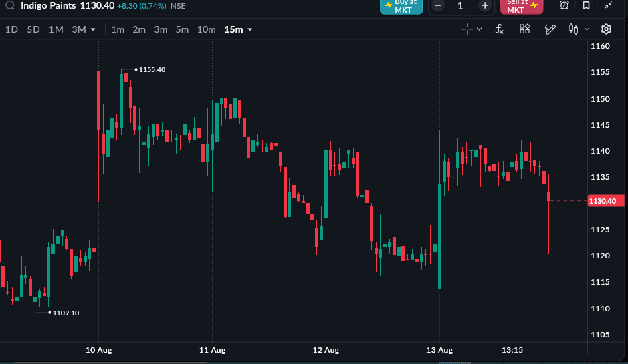Set a price alert with the alarm clock icon
The width and height of the screenshot is (628, 364).
tap(564, 5)
